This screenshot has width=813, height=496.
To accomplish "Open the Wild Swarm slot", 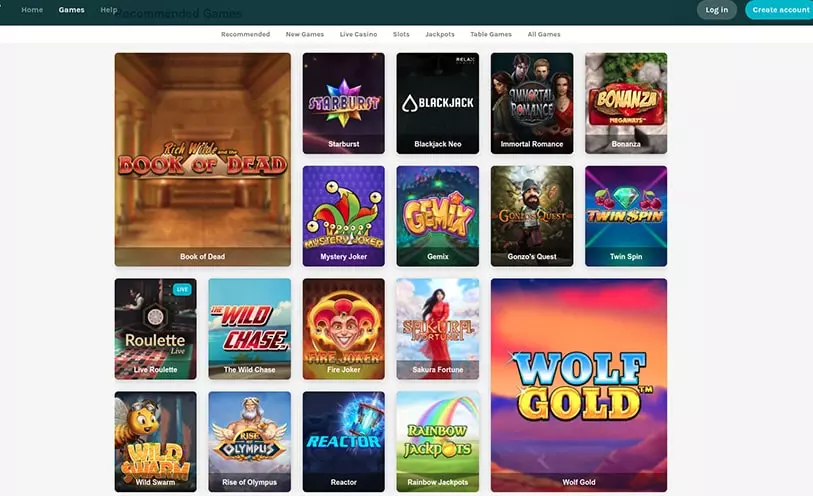I will point(156,442).
